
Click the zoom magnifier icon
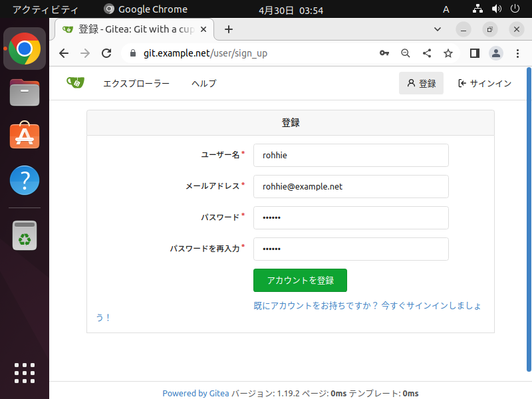point(406,53)
